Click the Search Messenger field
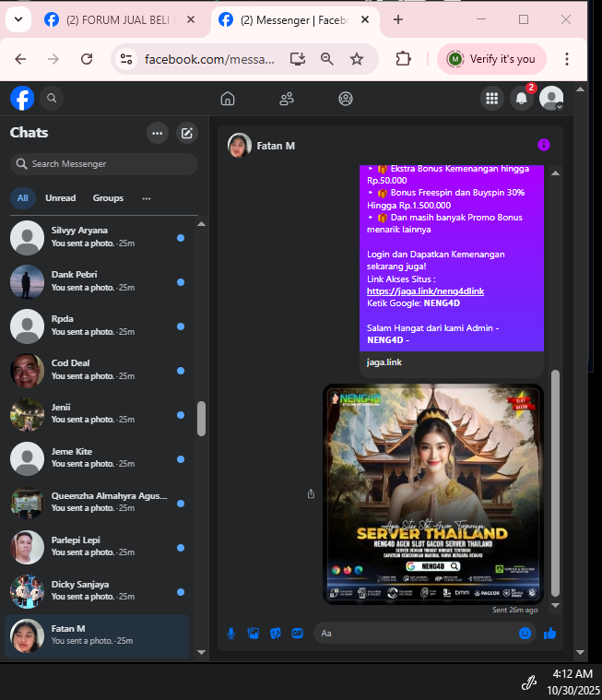Screen dimensions: 602x700 coord(104,164)
